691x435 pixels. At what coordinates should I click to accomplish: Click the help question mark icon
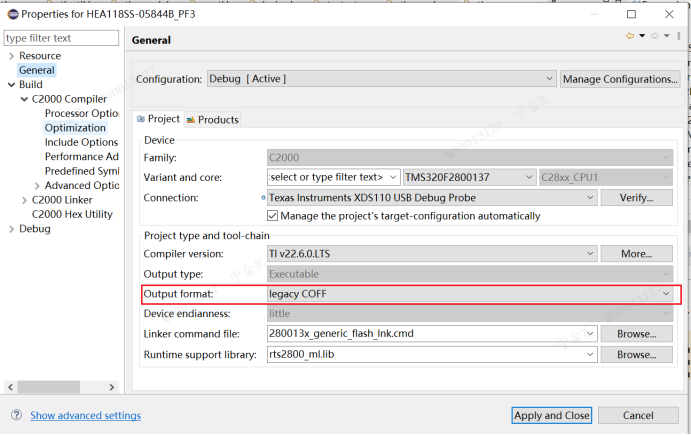tap(16, 415)
